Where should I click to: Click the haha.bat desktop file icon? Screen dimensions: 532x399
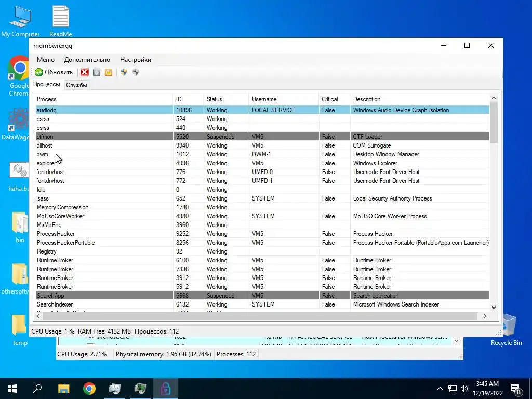[19, 177]
